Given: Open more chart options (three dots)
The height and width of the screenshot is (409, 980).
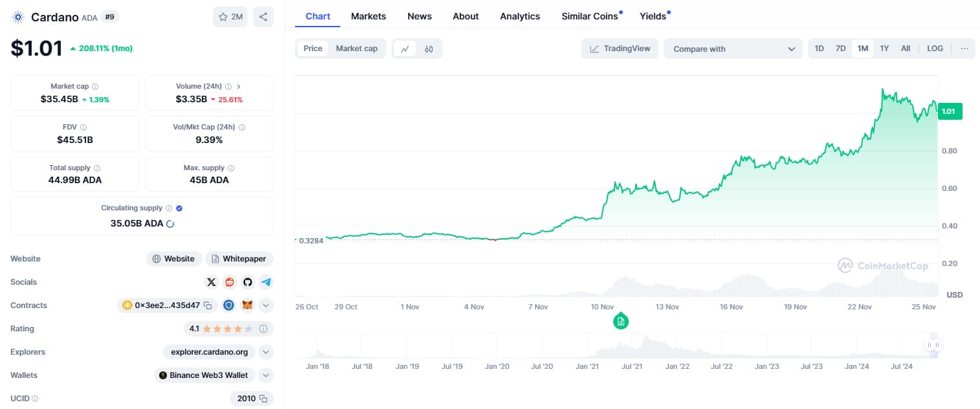Looking at the screenshot, I should pos(964,49).
